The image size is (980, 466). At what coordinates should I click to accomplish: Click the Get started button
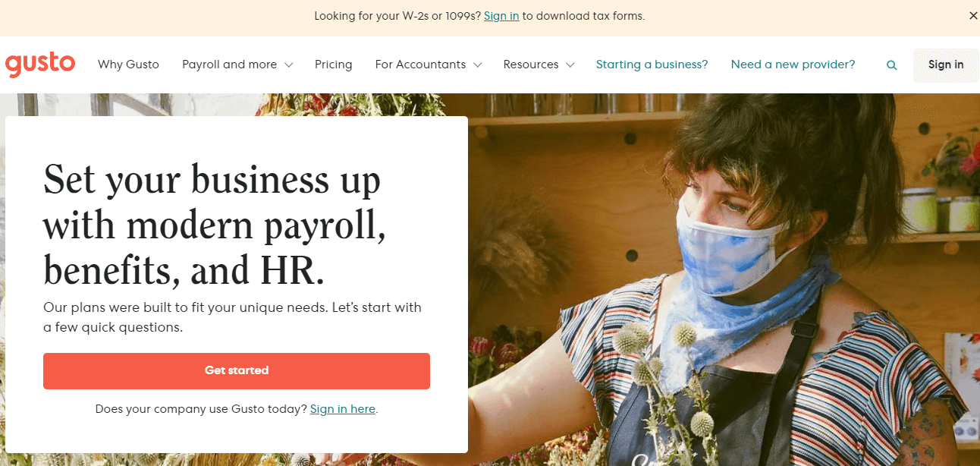point(237,371)
